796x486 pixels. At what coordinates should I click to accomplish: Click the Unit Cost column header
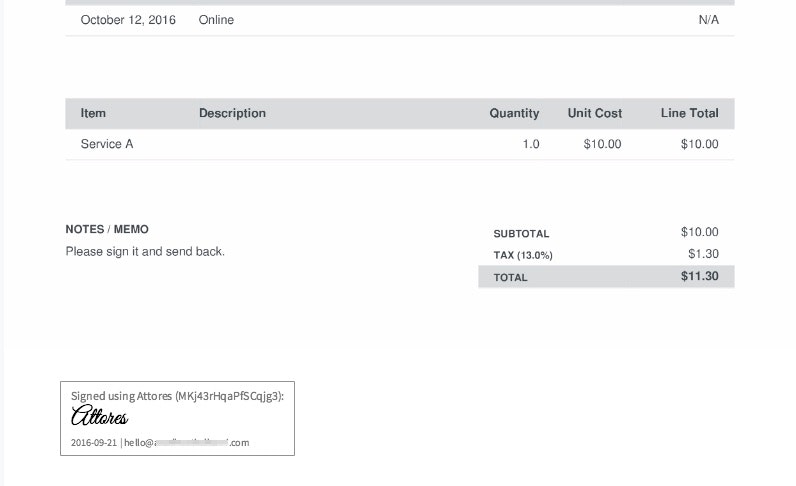pyautogui.click(x=595, y=113)
